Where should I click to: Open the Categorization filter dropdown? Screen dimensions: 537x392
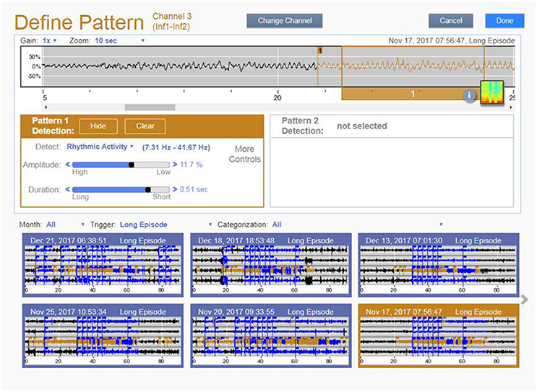click(357, 225)
